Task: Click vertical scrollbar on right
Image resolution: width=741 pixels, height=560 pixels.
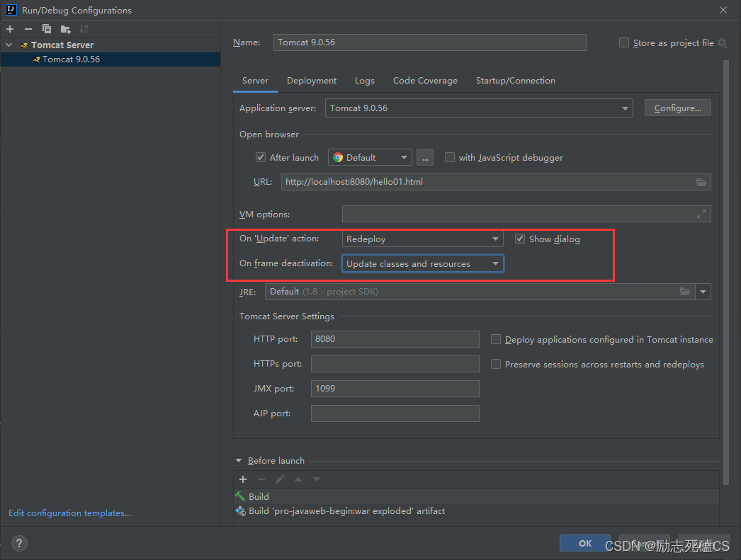Action: 726,273
